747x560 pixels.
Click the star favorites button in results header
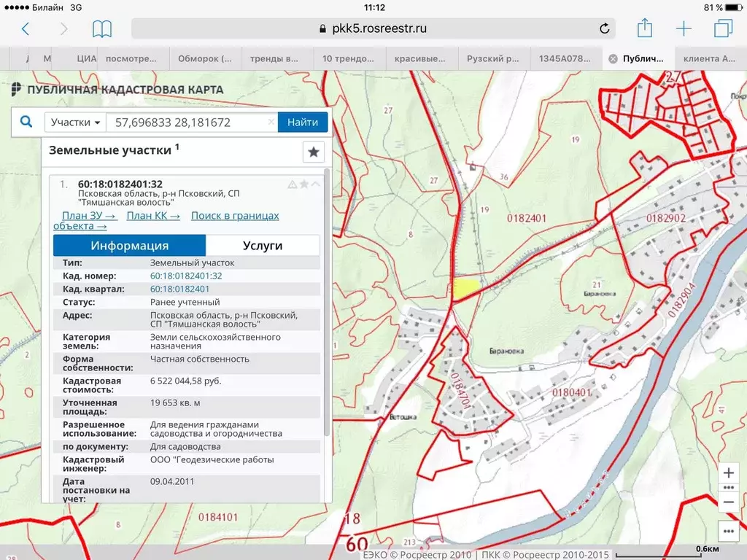coord(314,152)
